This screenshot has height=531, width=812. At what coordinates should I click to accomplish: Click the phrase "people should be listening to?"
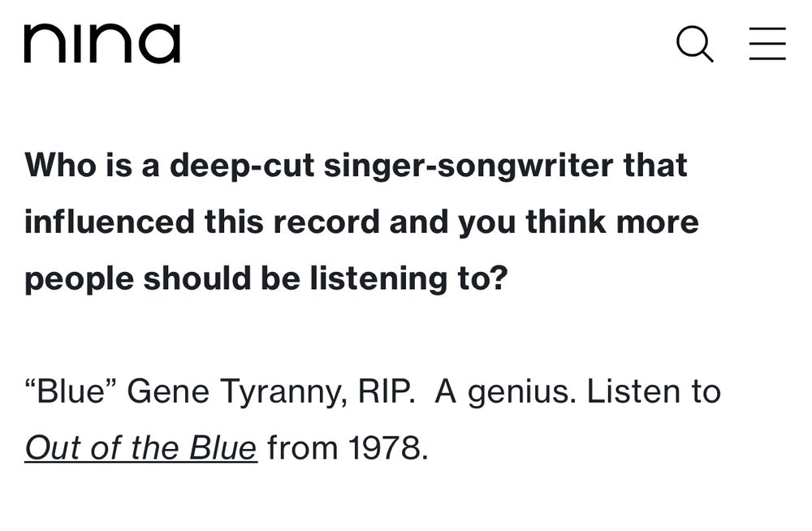(x=266, y=278)
